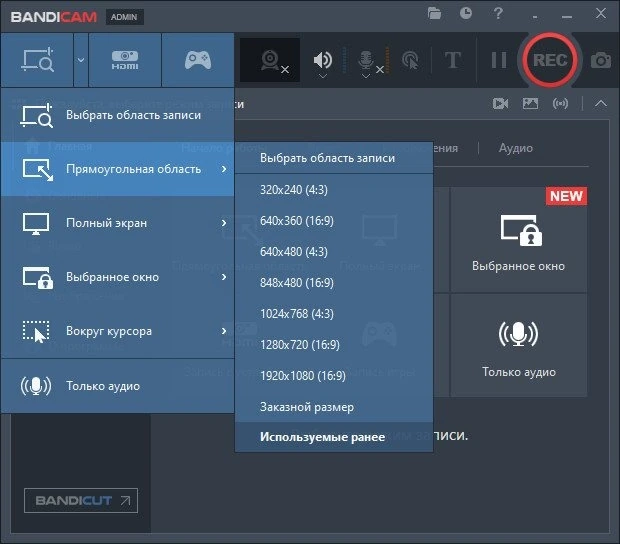Expand the screen mode dropdown arrow

(x=81, y=60)
